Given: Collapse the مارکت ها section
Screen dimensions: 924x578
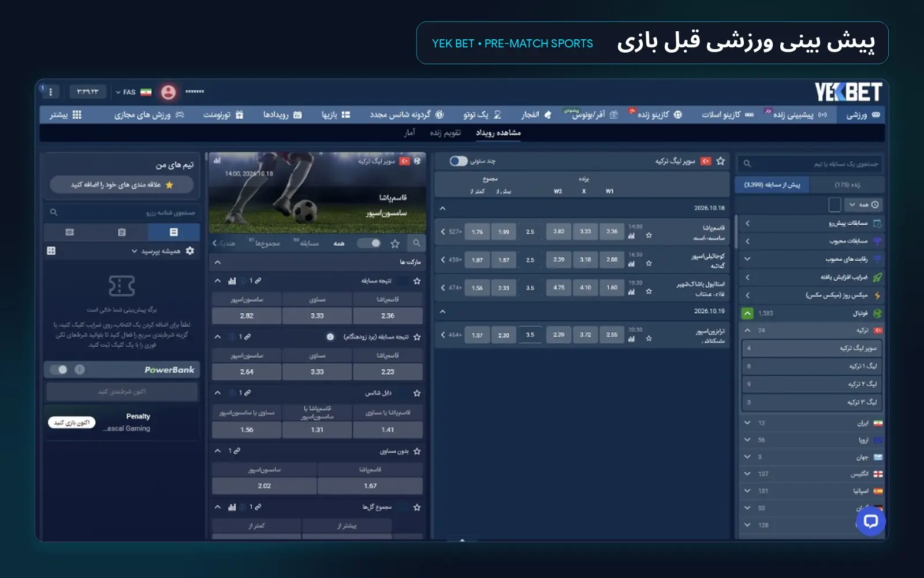Looking at the screenshot, I should click(x=217, y=262).
